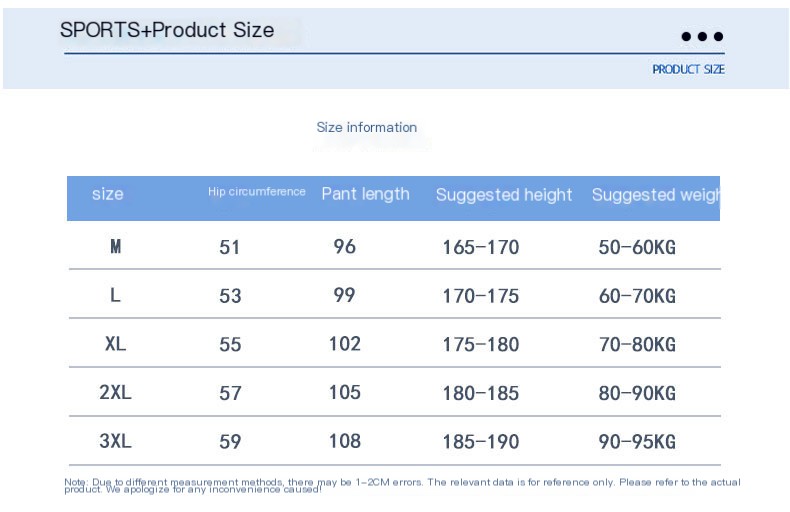Pick the 3XL size row label

(x=115, y=441)
